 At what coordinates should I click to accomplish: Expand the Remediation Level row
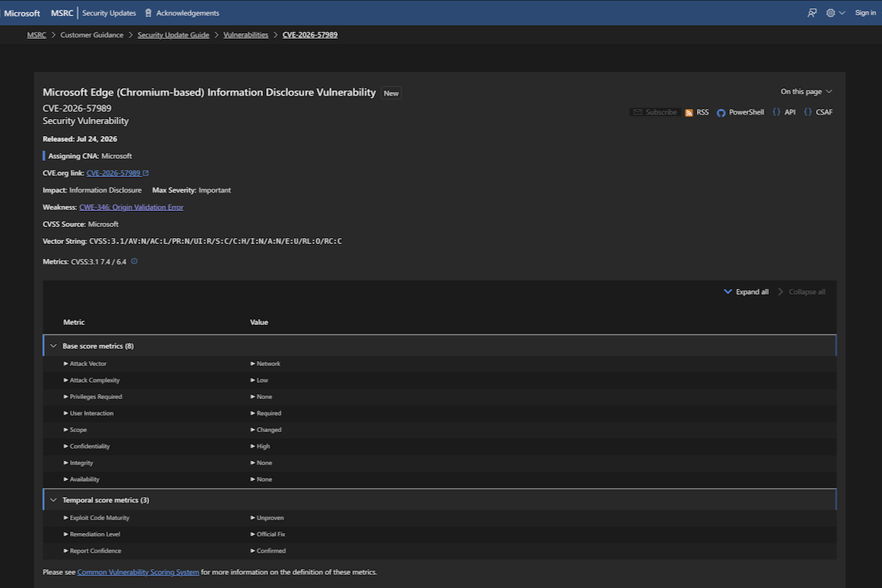point(92,534)
